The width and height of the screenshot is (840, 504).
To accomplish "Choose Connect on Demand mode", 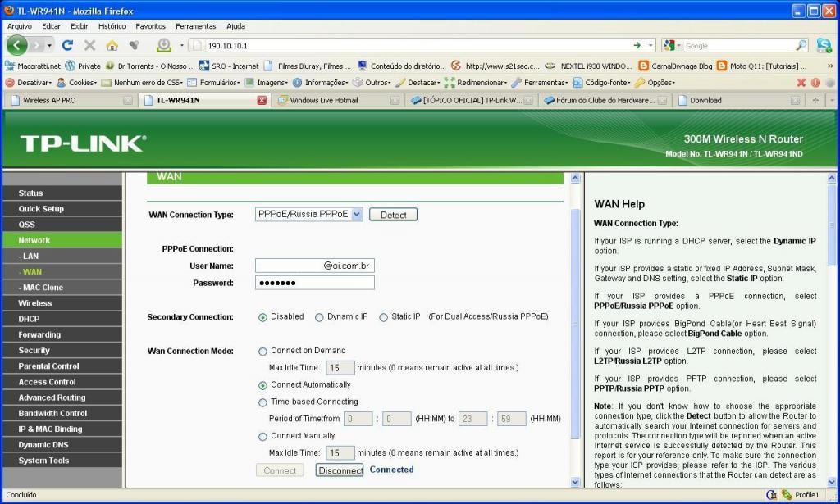I will tap(262, 352).
